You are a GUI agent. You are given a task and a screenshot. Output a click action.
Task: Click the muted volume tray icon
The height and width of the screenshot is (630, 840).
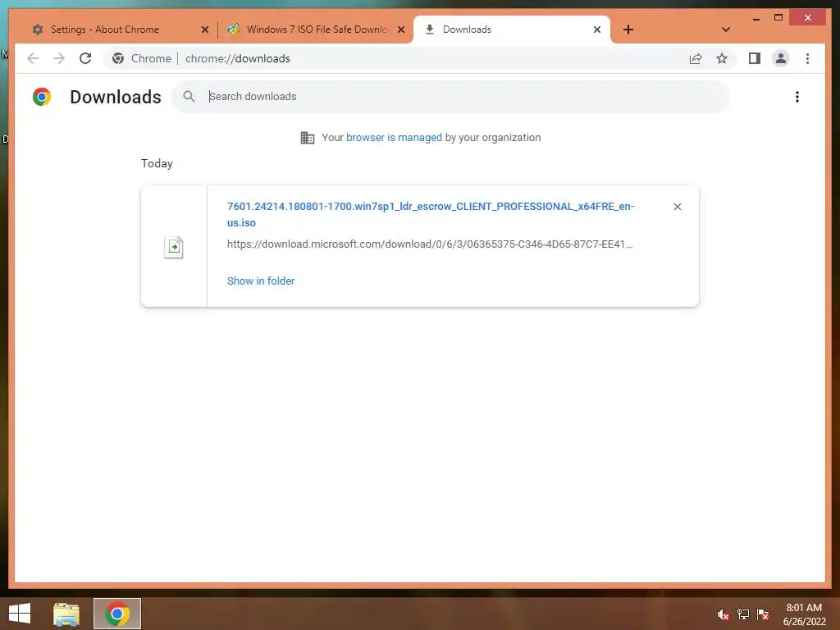723,614
